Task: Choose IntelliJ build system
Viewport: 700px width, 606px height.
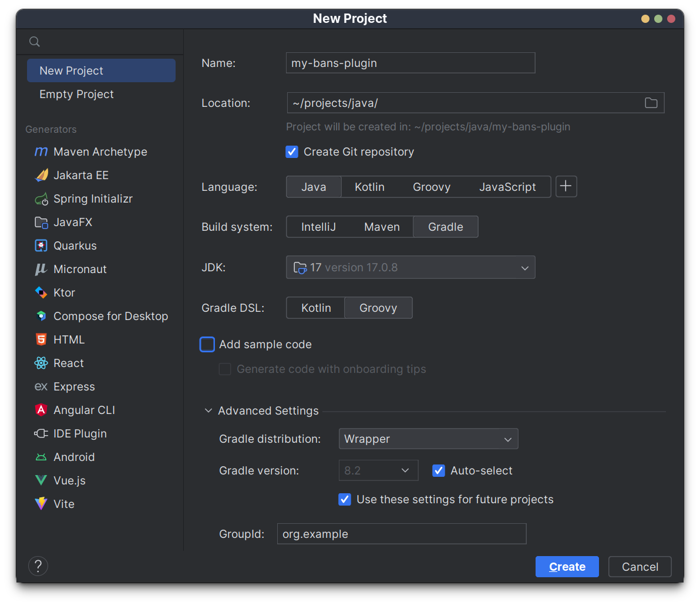Action: [318, 227]
